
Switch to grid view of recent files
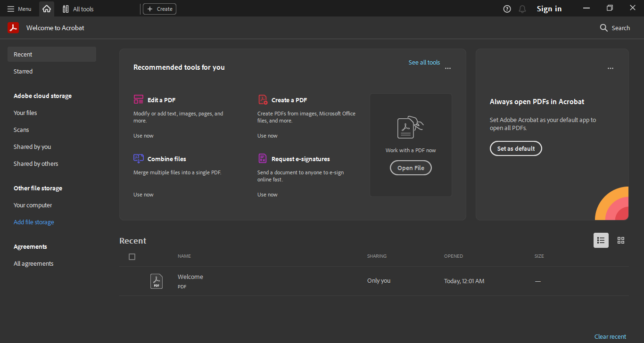[x=620, y=240]
